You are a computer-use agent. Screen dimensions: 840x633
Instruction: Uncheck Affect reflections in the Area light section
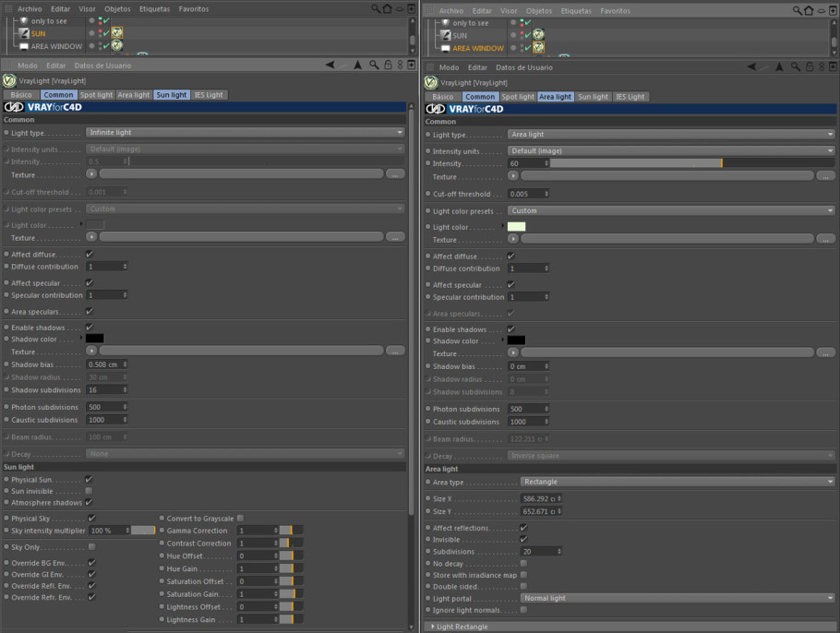tap(524, 528)
